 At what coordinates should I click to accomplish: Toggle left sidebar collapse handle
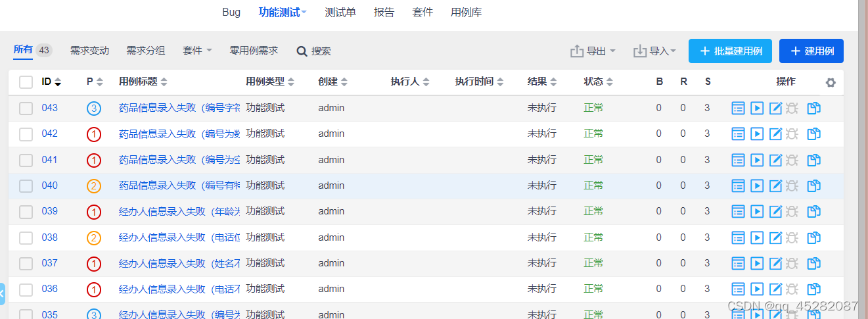2,293
